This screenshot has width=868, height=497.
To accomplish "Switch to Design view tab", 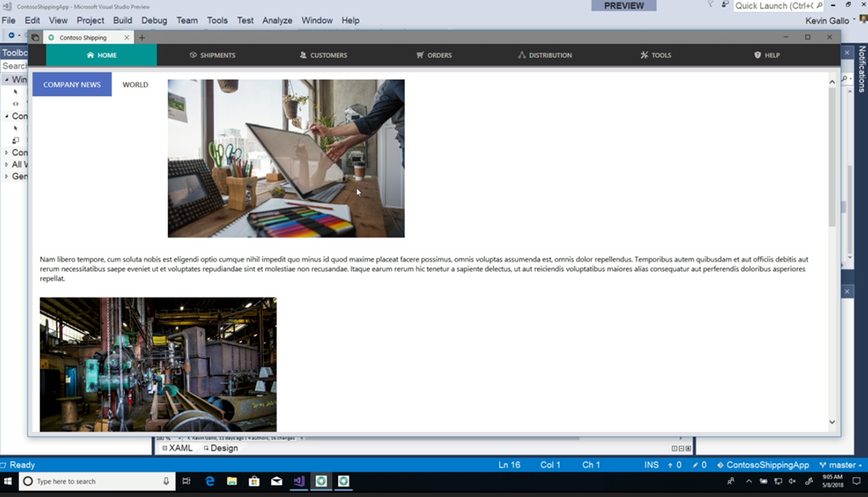I will [x=220, y=448].
